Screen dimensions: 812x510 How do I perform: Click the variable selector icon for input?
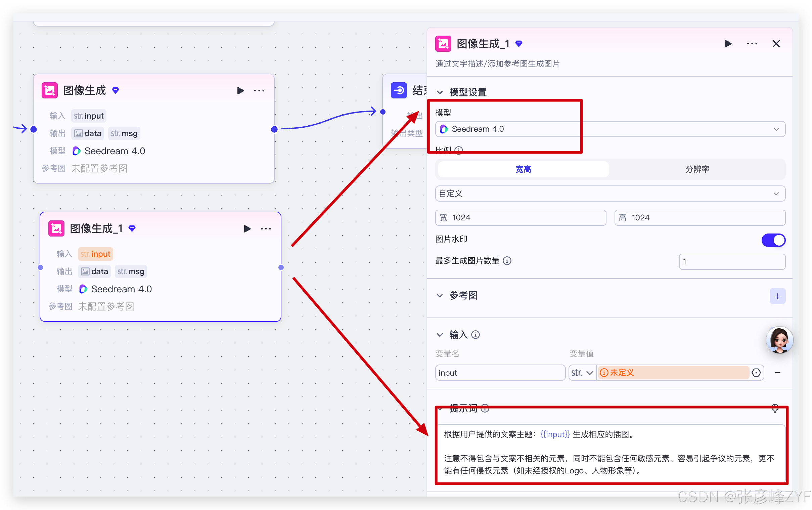click(756, 372)
